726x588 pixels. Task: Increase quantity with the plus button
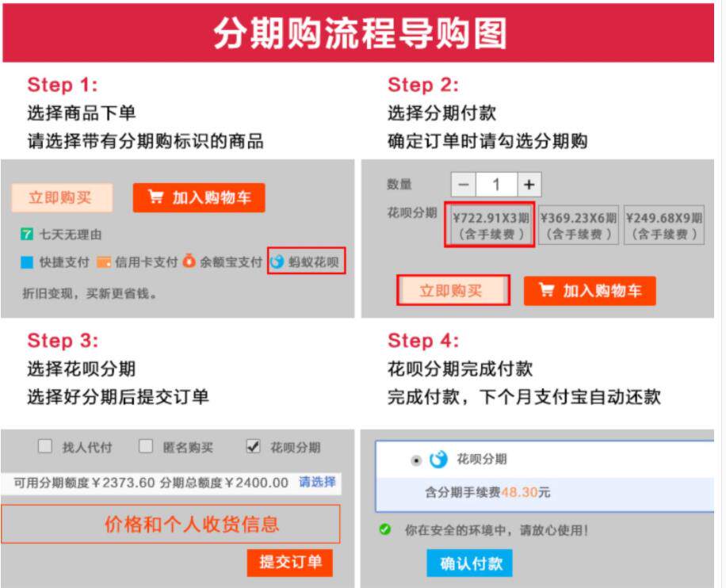pyautogui.click(x=529, y=185)
